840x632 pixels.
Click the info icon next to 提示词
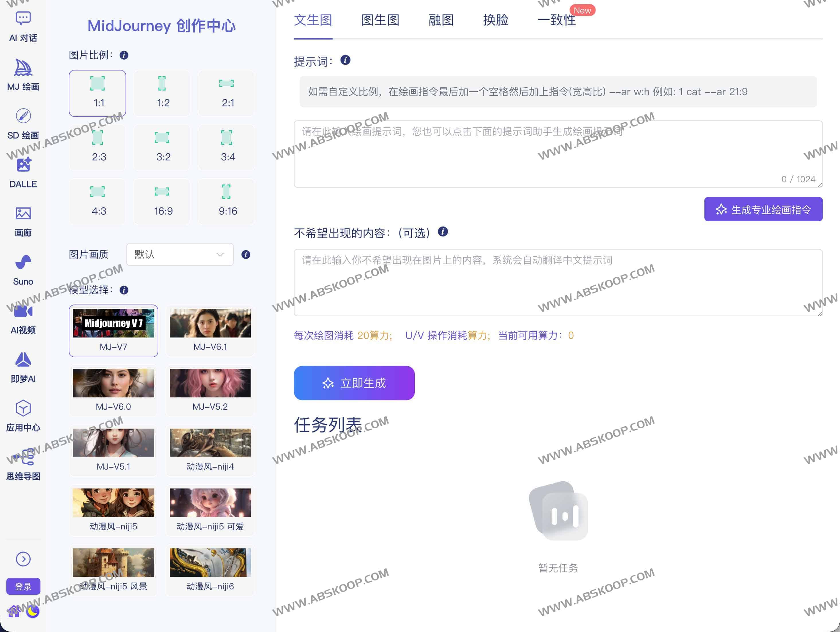[345, 60]
